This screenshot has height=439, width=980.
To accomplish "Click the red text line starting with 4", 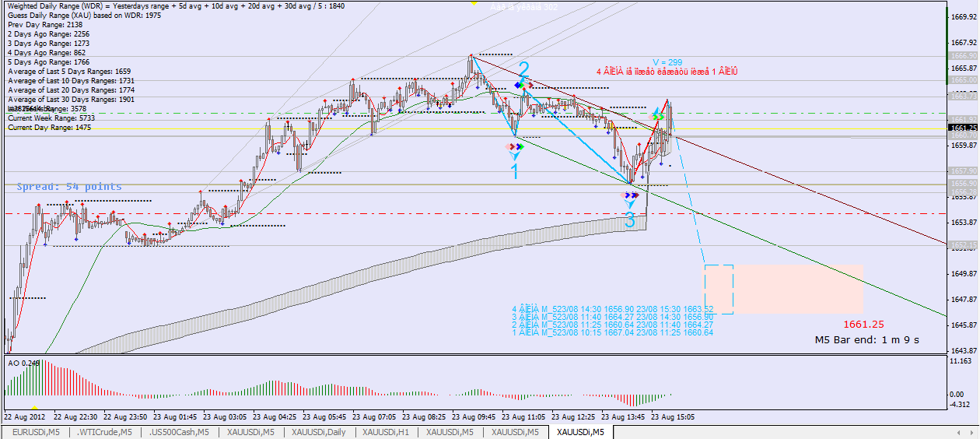I will 667,72.
